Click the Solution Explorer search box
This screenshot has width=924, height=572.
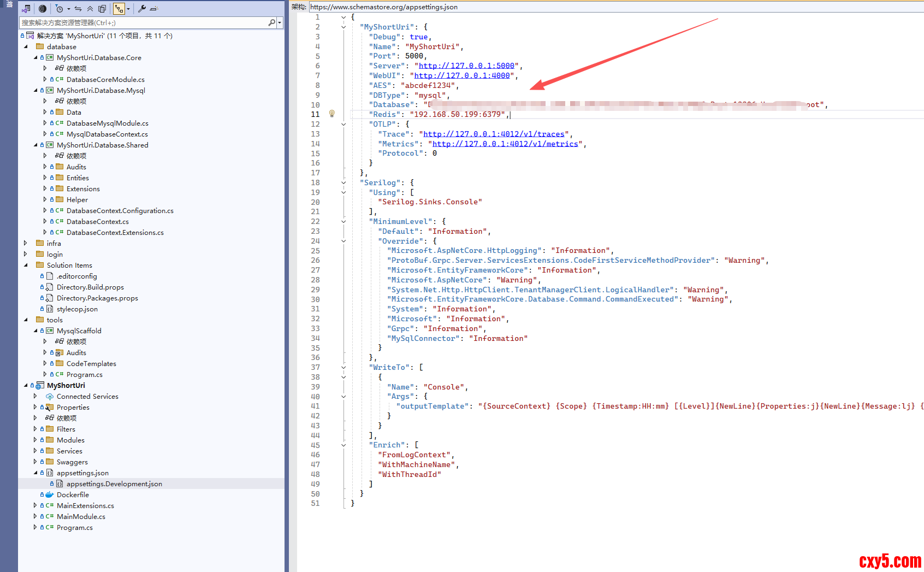pos(143,22)
